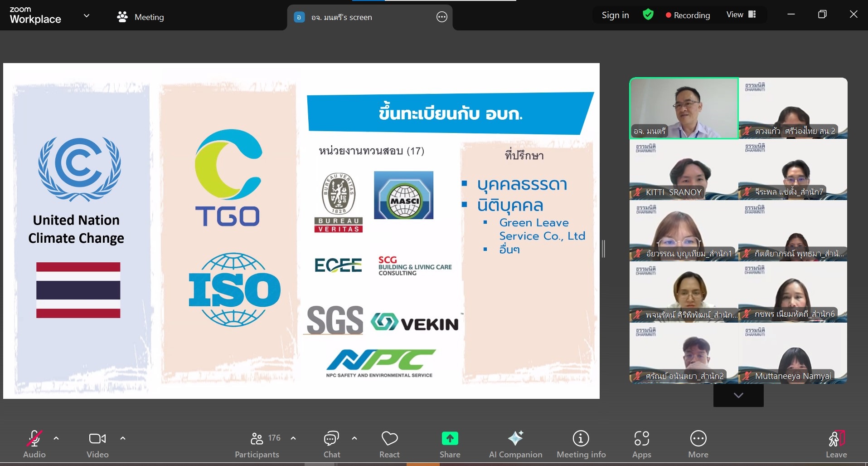Image resolution: width=868 pixels, height=466 pixels.
Task: Select กชพร เนียมหัตถี_สำนัก6 video tile
Action: click(793, 292)
